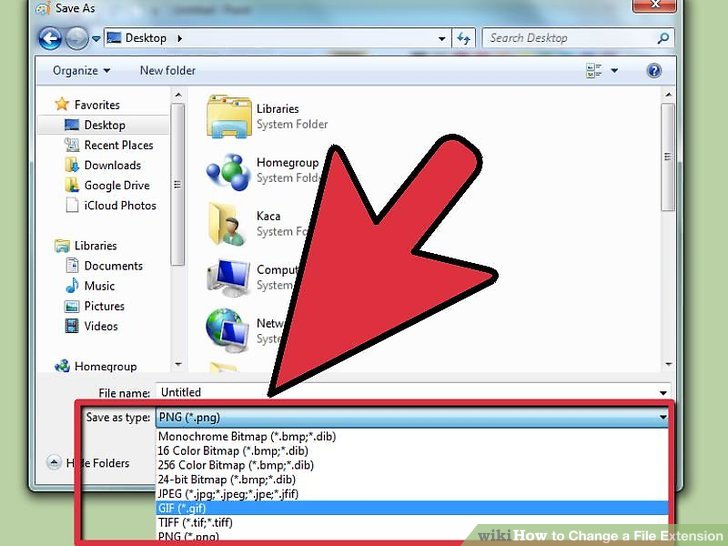
Task: Click the Change your view icon
Action: tap(594, 71)
